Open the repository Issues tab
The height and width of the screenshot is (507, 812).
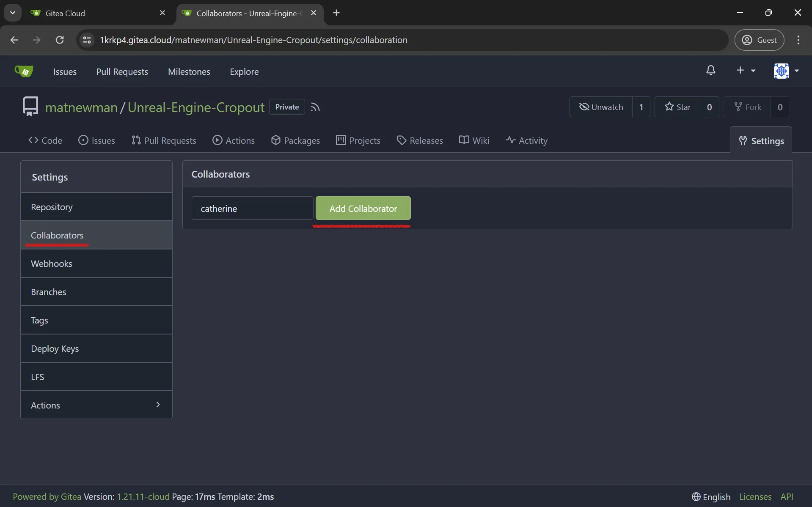coord(96,140)
